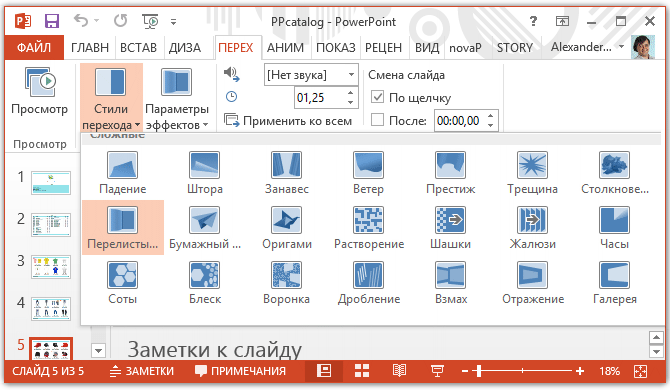Apply the Бумажный самолет transition

[205, 228]
